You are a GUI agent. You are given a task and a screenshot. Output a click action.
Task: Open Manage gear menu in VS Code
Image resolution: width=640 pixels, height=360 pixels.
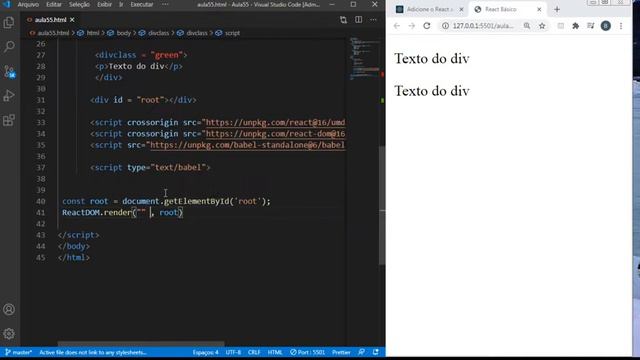click(9, 333)
